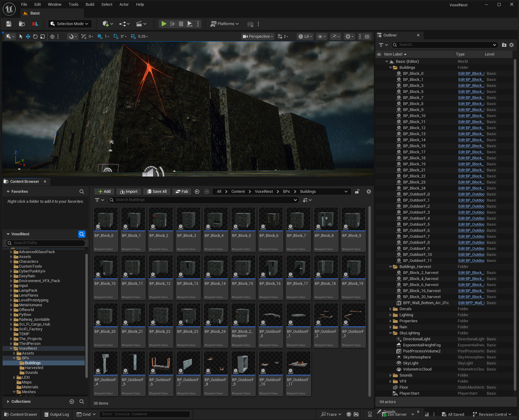This screenshot has height=420, width=519.
Task: Open Outliner settings gear
Action: click(x=511, y=45)
